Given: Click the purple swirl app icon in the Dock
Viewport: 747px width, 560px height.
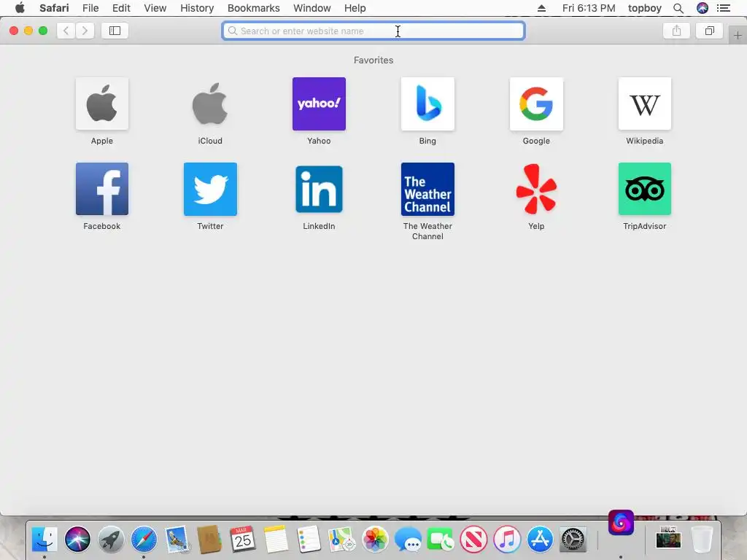Looking at the screenshot, I should (621, 522).
